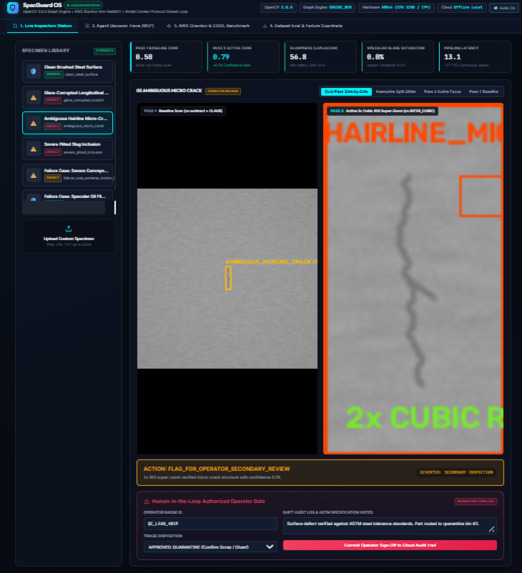This screenshot has height=573, width=522.
Task: Click the Mandatory Sign-Off badge
Action: (x=476, y=501)
